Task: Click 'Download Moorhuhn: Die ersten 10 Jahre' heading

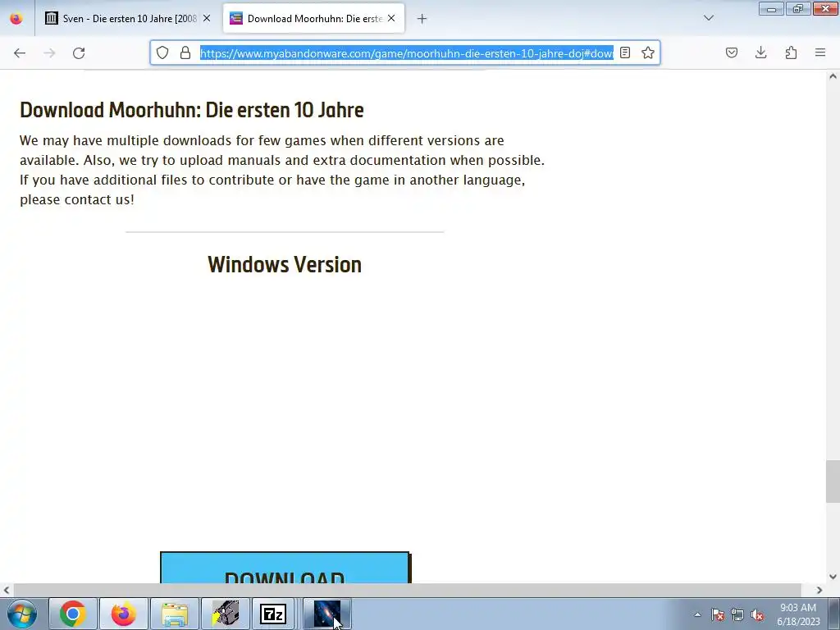Action: (192, 110)
